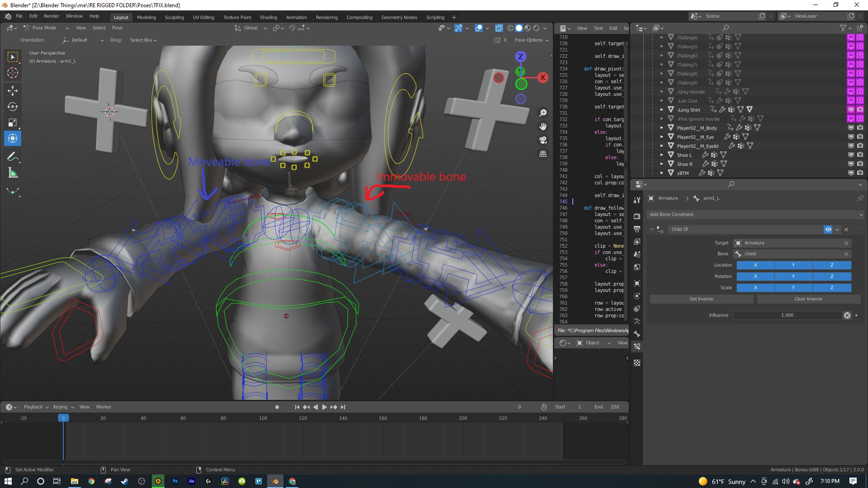Open the Render properties tab
The height and width of the screenshot is (488, 868).
[637, 216]
